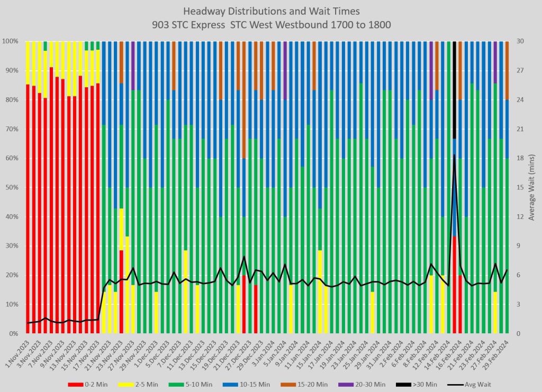Select the black >30 Min bar segment
This screenshot has width=542, height=392.
[x=454, y=90]
